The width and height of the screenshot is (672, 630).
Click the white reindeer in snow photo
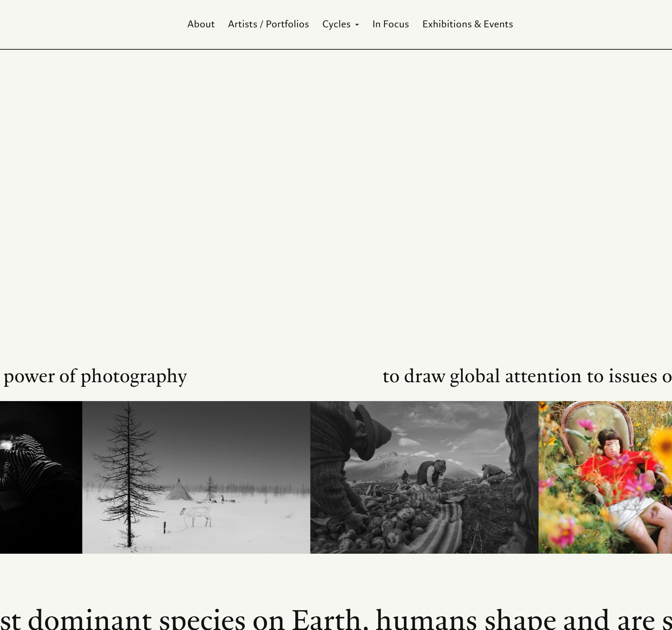coord(196,516)
